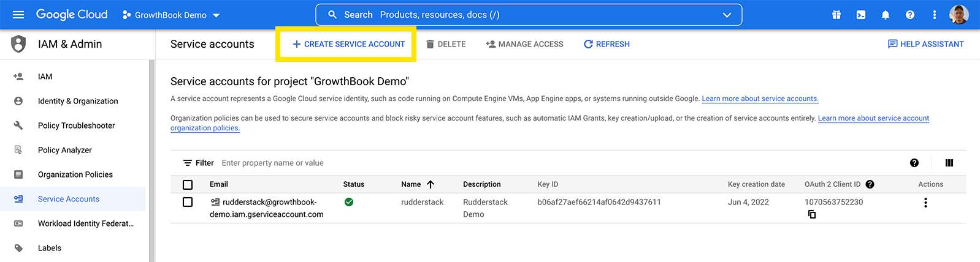Click the Email column header
This screenshot has width=980, height=262.
(x=219, y=184)
